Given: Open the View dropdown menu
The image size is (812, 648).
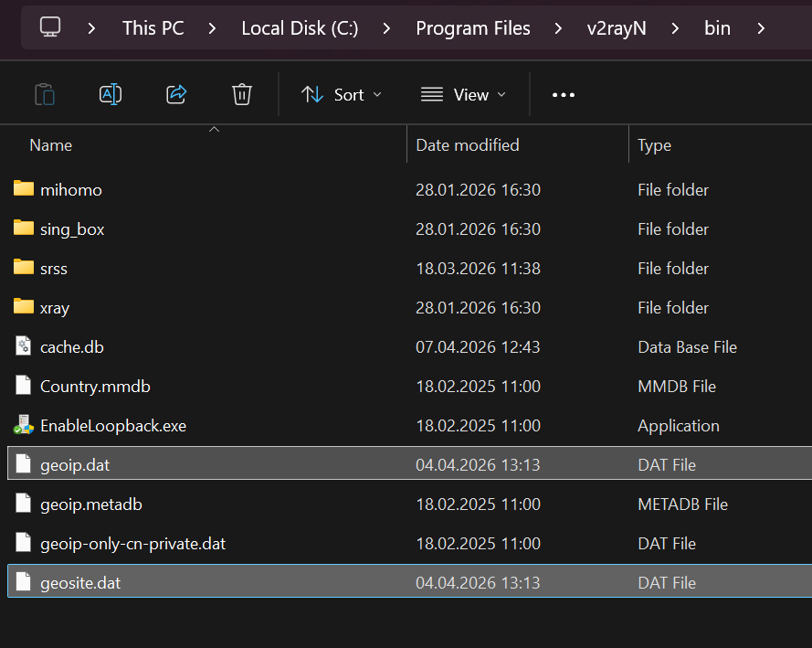Looking at the screenshot, I should coord(463,94).
